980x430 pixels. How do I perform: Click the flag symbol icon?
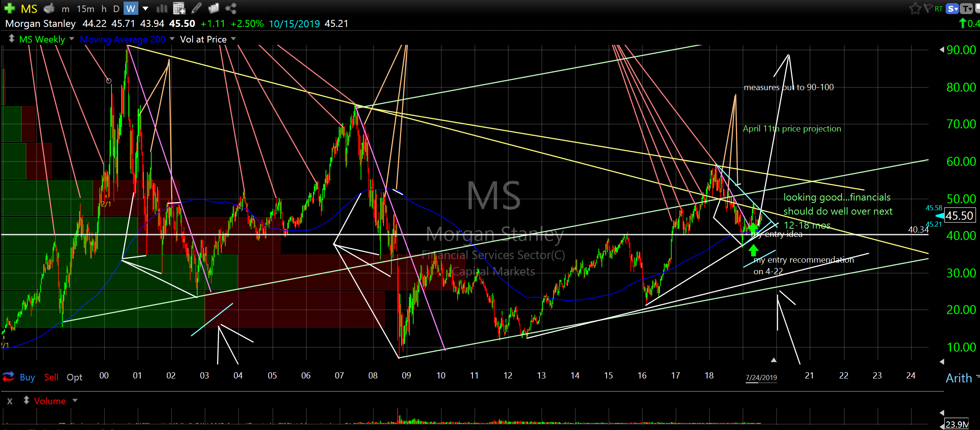tap(928, 9)
